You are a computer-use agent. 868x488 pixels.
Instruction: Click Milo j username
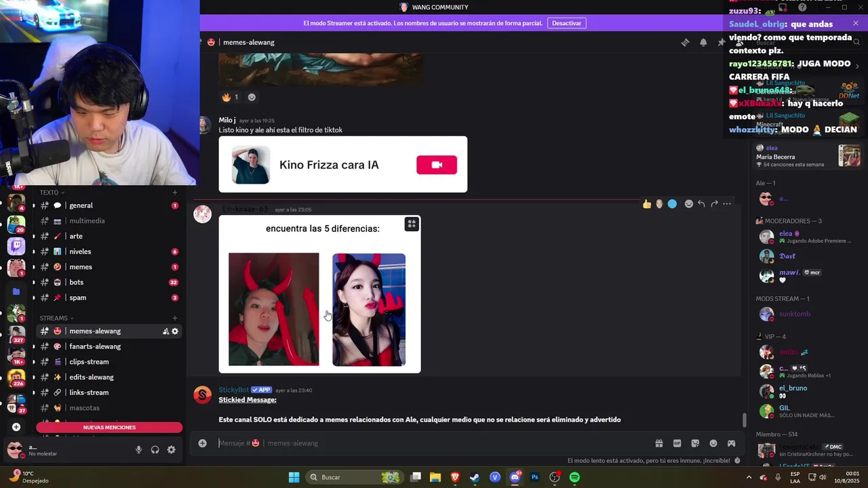tap(227, 120)
